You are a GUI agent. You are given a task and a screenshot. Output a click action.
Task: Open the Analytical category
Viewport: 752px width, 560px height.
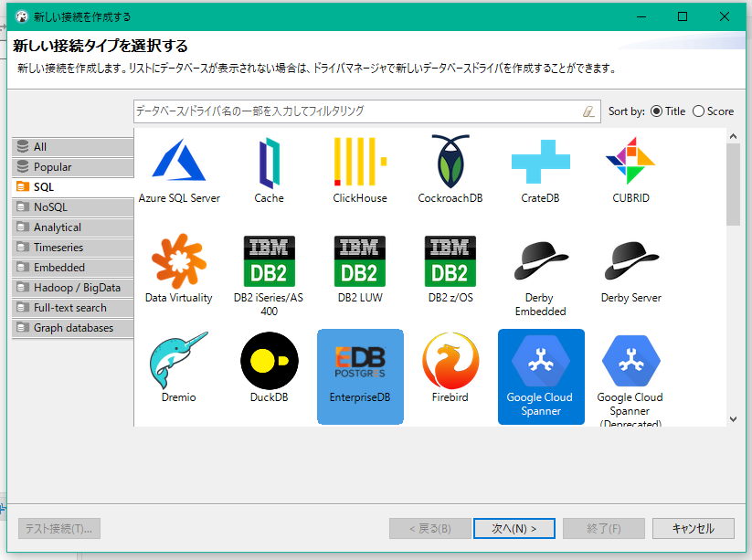(x=72, y=227)
